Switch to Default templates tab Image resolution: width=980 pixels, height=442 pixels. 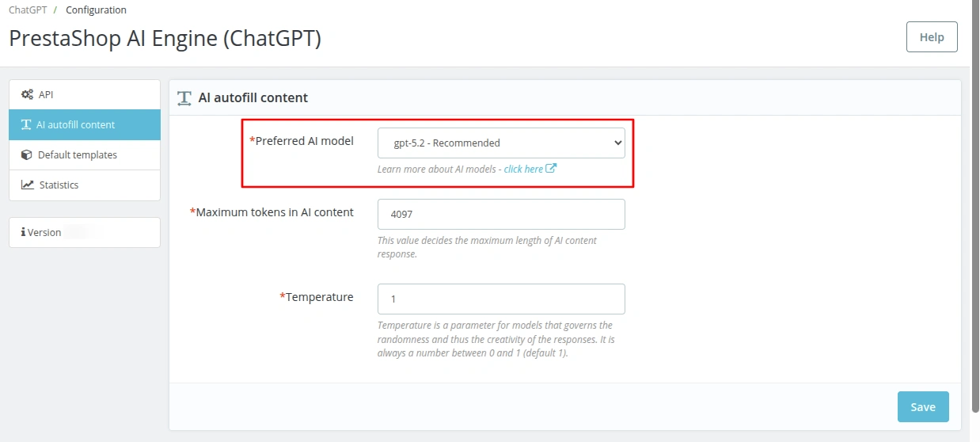click(x=85, y=154)
